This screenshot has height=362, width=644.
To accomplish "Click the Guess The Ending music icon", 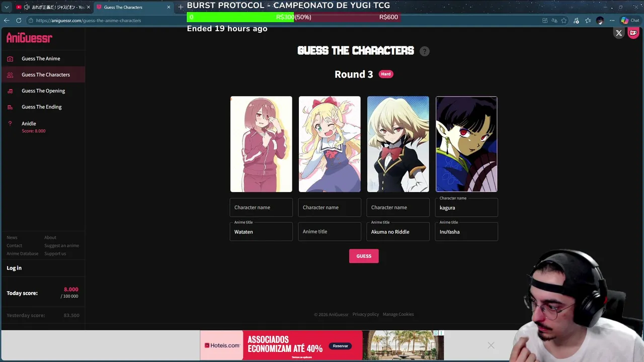I will (10, 107).
